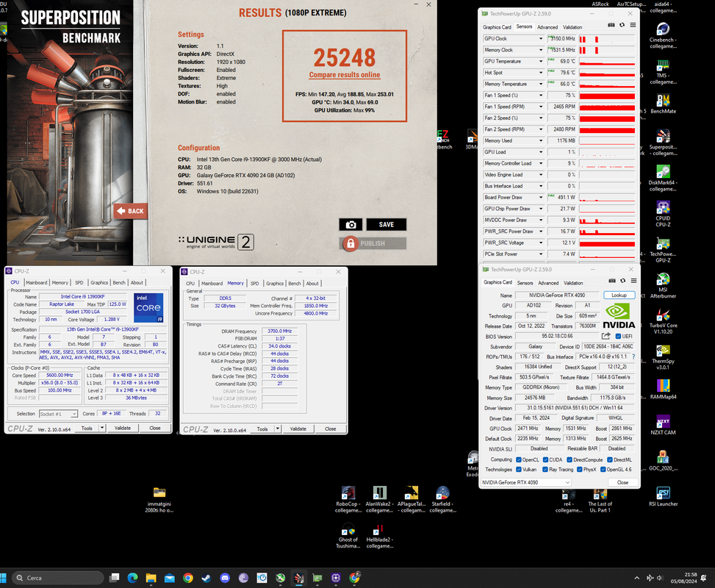715x588 pixels.
Task: Open RAMMap64 desktop icon
Action: (663, 389)
